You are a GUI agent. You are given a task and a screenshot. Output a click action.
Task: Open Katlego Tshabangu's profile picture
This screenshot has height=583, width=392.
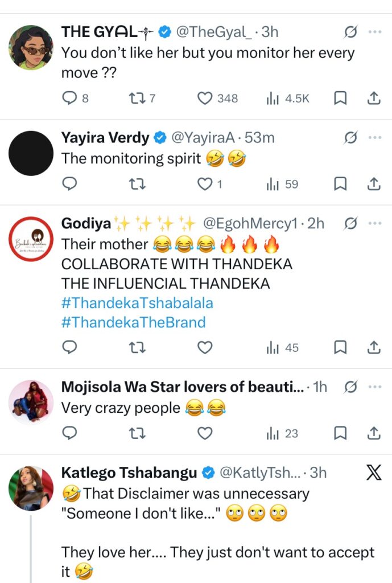click(x=31, y=488)
